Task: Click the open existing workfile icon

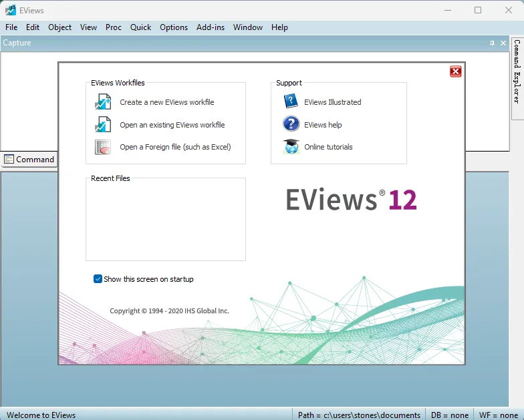Action: [x=103, y=124]
